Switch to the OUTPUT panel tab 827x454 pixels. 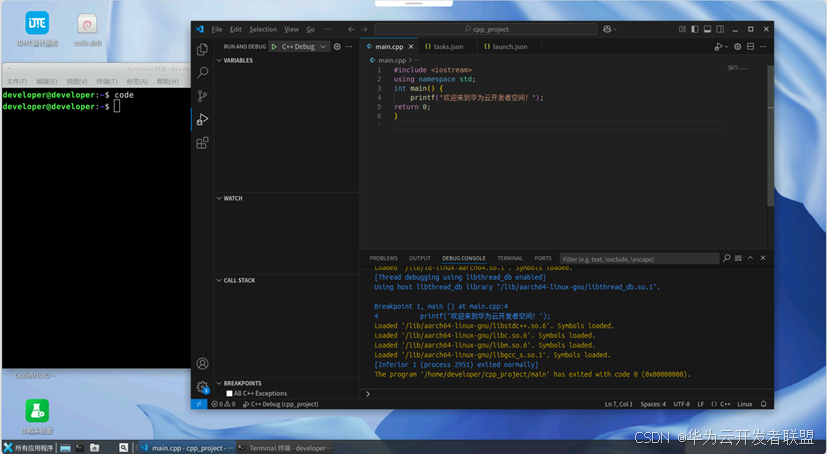(x=420, y=258)
